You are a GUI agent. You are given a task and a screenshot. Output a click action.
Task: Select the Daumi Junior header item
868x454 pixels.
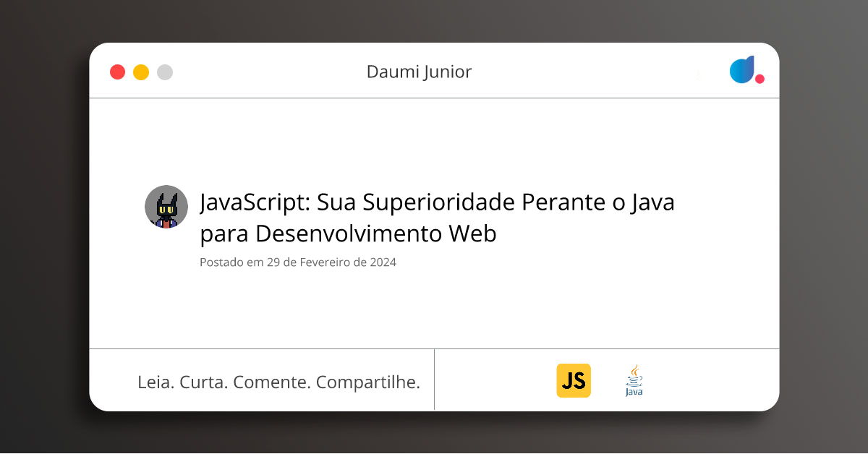coord(419,72)
